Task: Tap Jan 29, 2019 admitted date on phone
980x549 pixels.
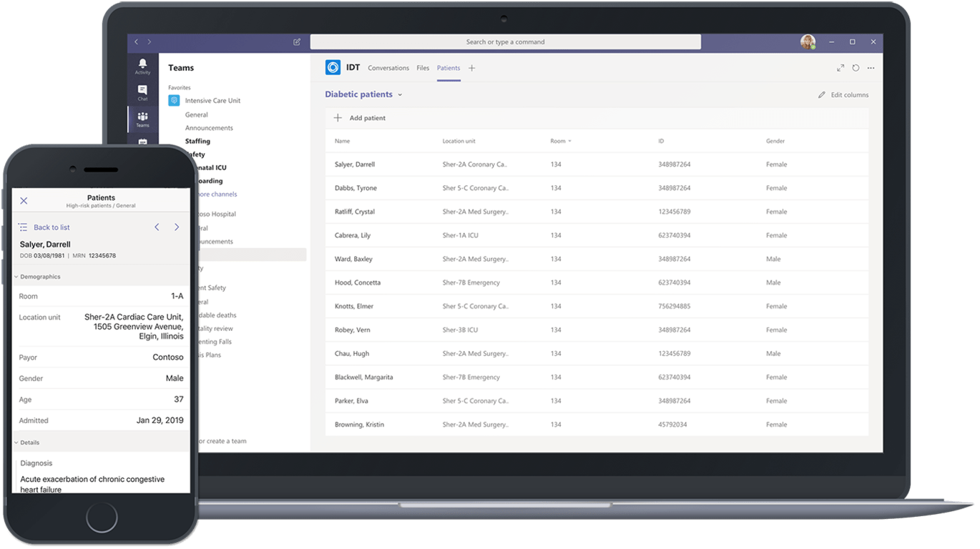Action: (x=160, y=420)
